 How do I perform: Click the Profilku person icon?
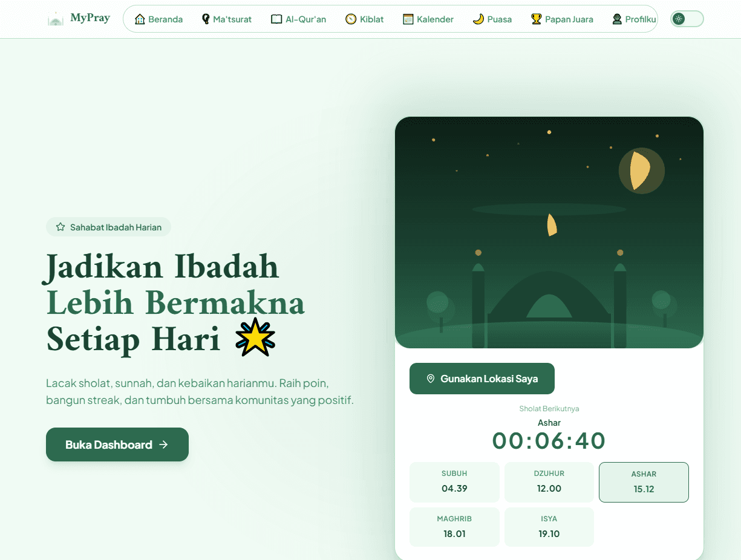tap(618, 19)
